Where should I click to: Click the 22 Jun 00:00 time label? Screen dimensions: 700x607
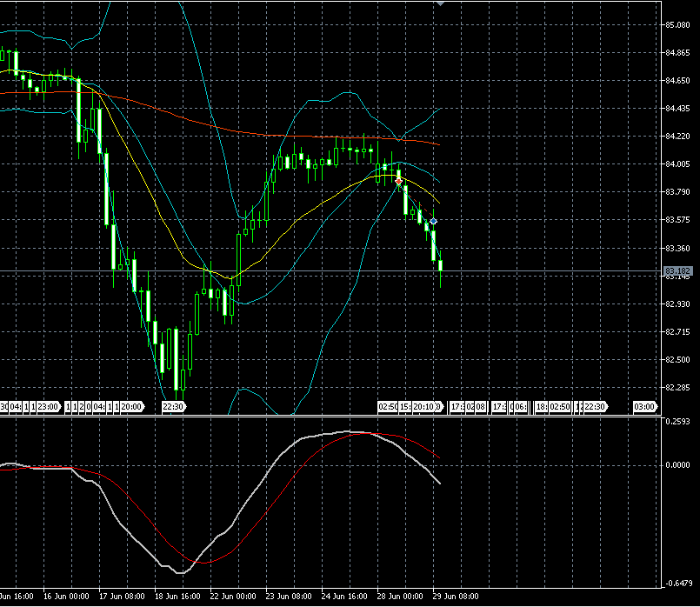(235, 597)
